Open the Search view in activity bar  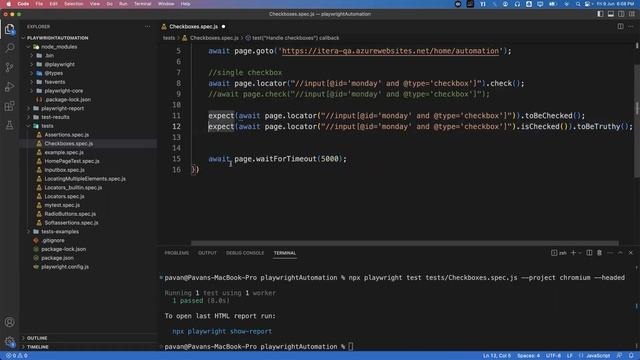pos(9,48)
